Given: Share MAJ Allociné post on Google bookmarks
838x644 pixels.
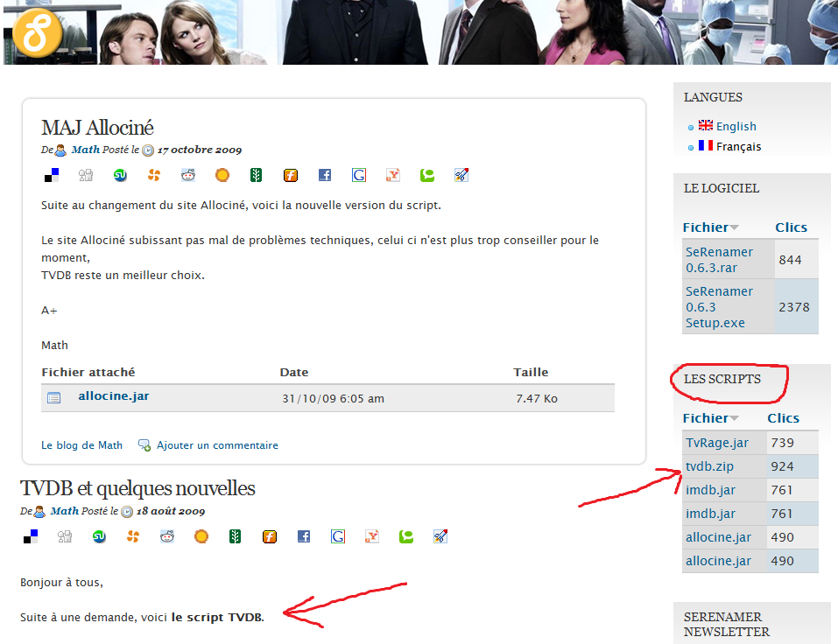Looking at the screenshot, I should point(359,175).
